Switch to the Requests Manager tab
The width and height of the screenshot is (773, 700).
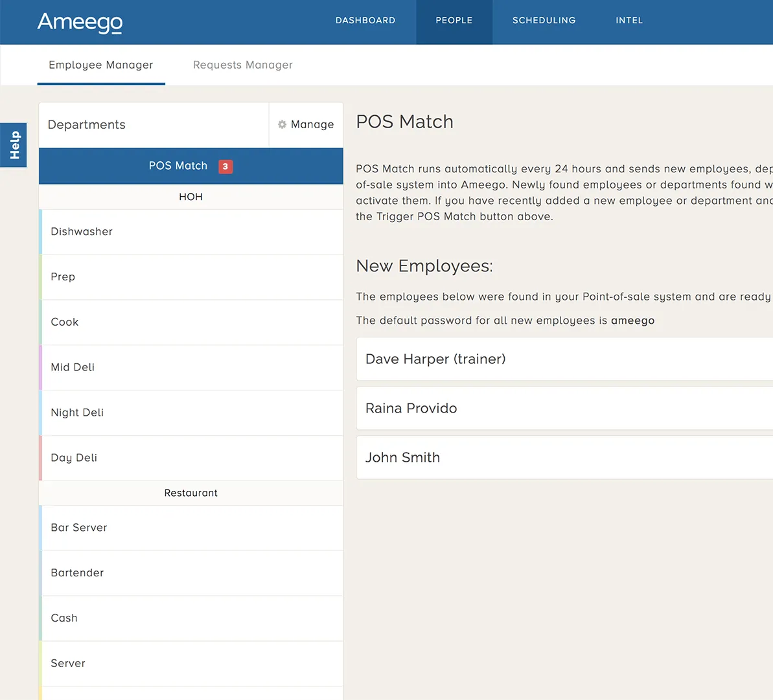tap(242, 65)
